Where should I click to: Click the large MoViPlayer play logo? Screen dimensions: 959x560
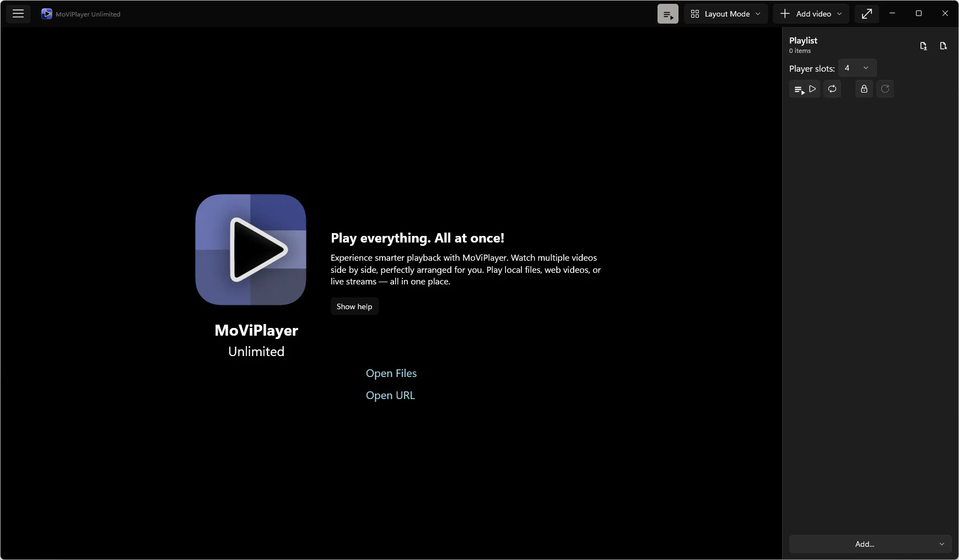tap(251, 249)
